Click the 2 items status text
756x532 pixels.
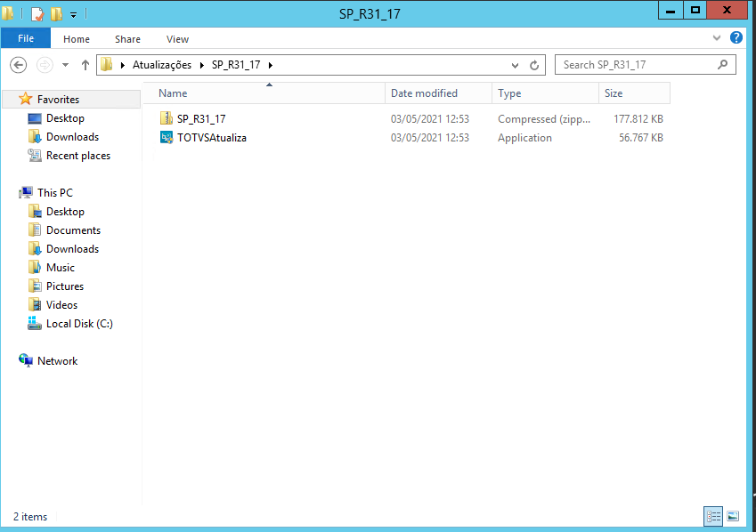[x=30, y=517]
